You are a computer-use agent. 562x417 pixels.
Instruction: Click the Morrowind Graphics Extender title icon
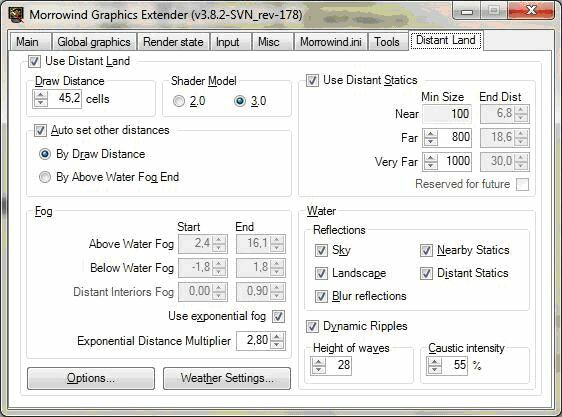pyautogui.click(x=16, y=15)
